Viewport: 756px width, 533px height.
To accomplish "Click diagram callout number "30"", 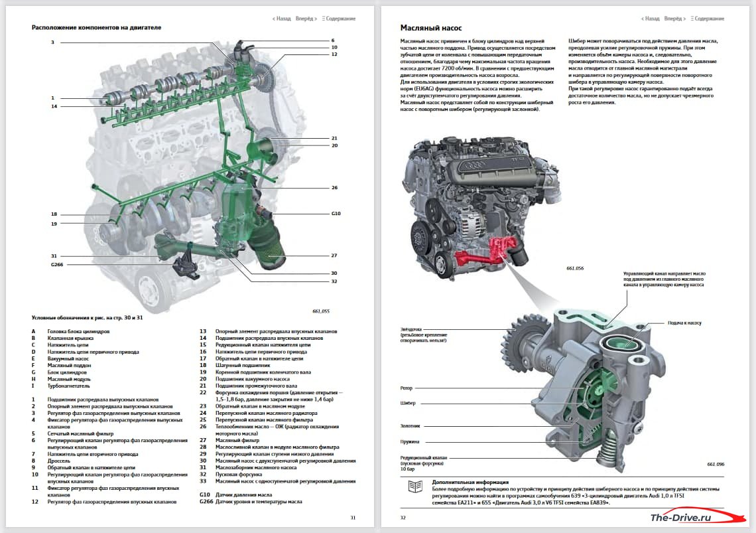I will point(334,273).
